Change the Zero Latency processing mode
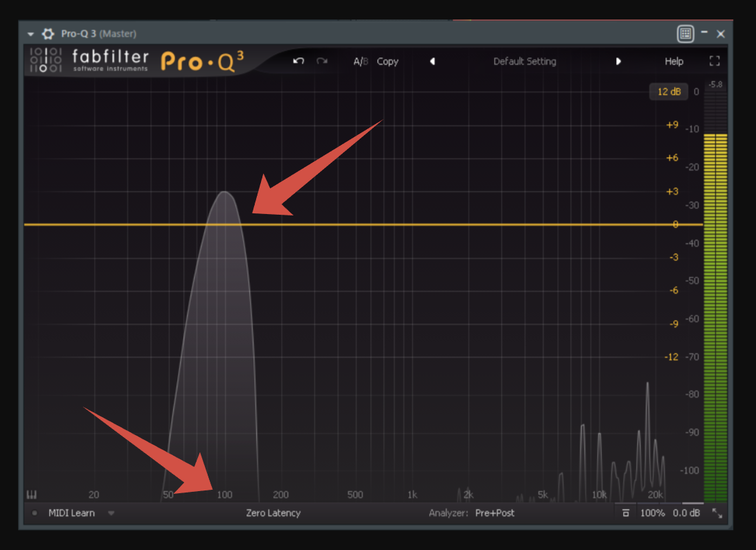Image resolution: width=756 pixels, height=550 pixels. (273, 513)
